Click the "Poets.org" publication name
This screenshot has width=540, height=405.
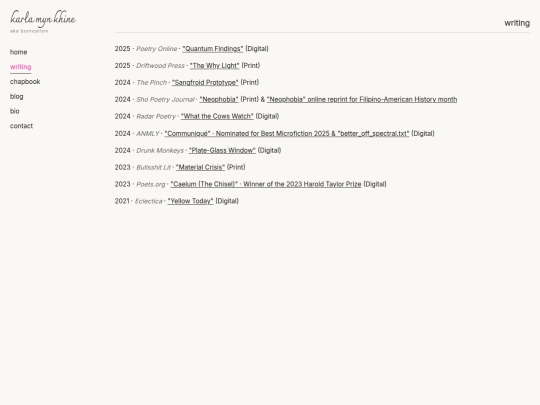click(x=151, y=184)
